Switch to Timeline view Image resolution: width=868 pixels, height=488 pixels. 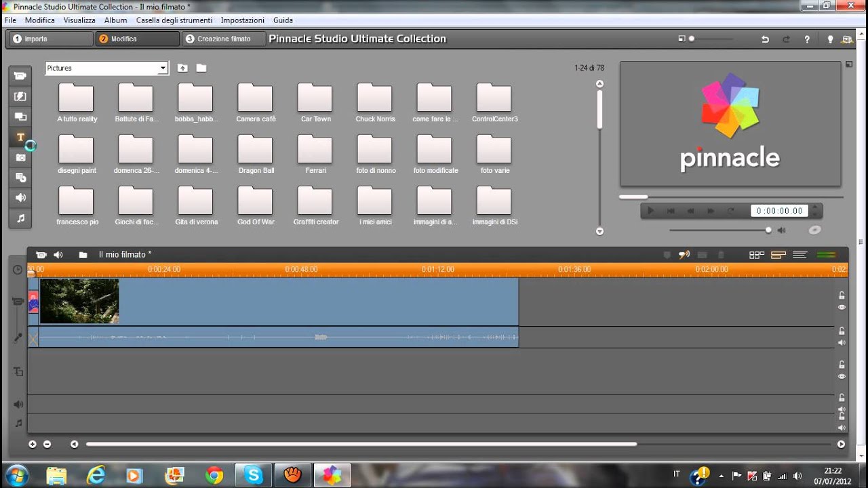778,255
